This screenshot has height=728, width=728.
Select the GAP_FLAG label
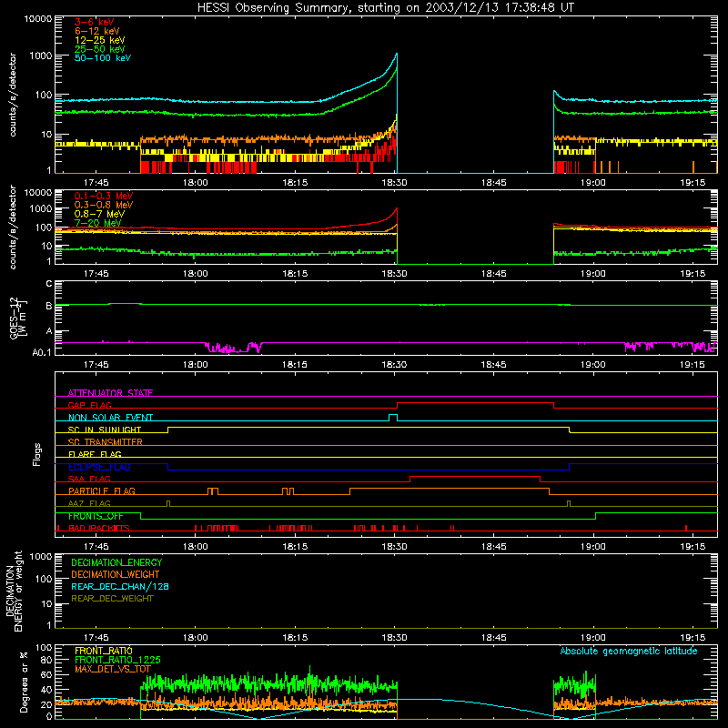(x=89, y=405)
